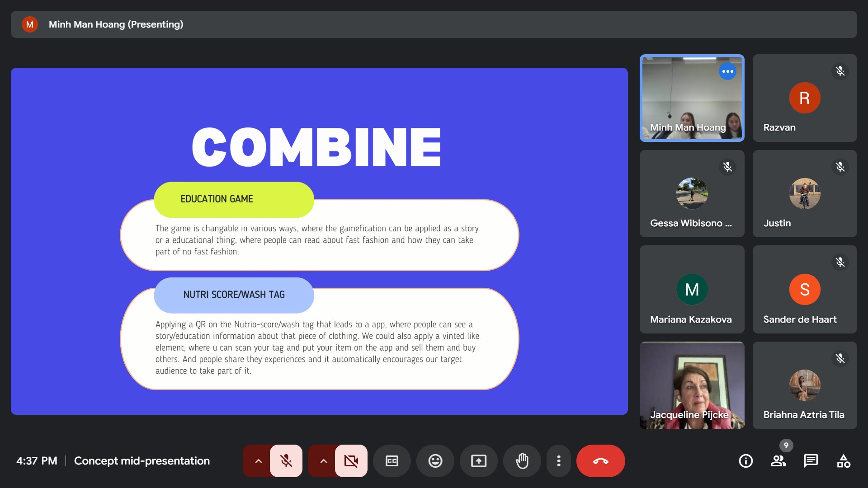868x488 pixels.
Task: Turn on closed captions
Action: pos(392,461)
